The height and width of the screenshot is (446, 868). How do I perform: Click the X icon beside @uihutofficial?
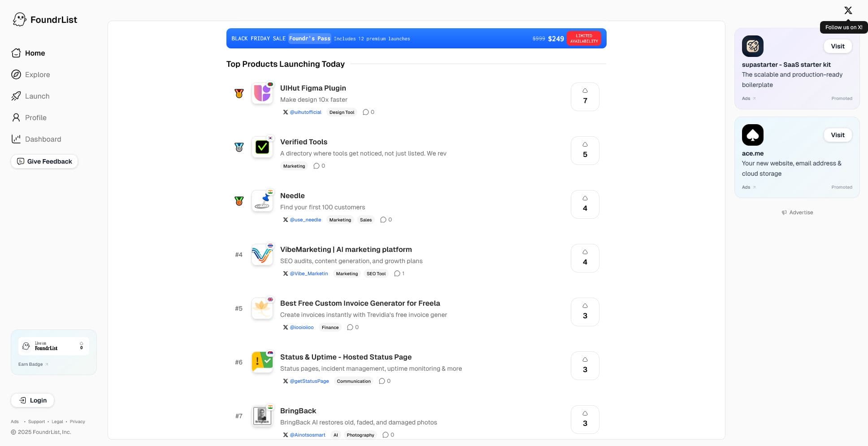(x=286, y=112)
